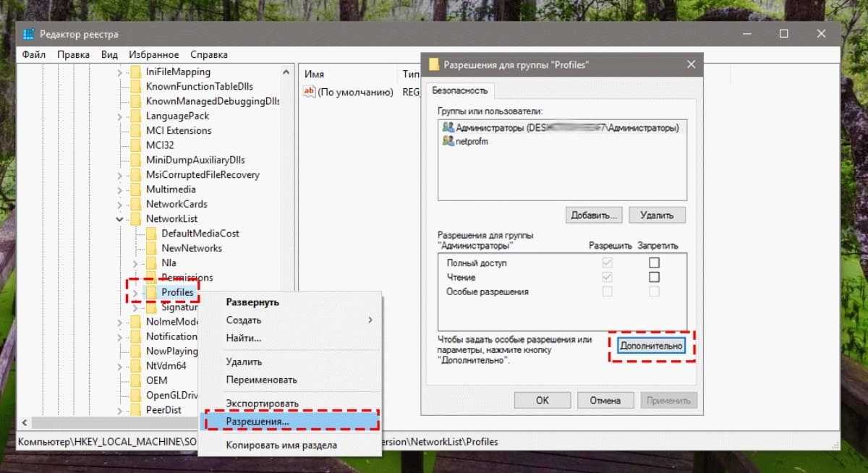The height and width of the screenshot is (473, 868).
Task: Click the LanguagePack folder icon
Action: tap(135, 116)
